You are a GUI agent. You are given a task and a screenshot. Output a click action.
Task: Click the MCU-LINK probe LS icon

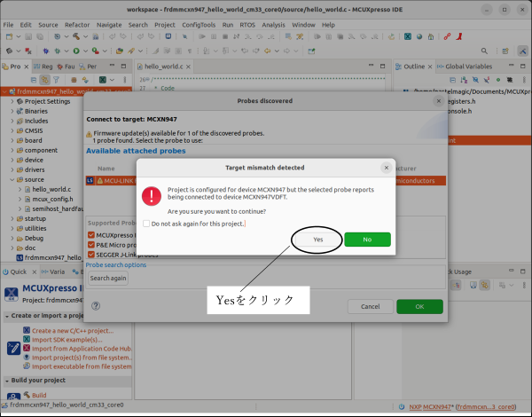89,181
